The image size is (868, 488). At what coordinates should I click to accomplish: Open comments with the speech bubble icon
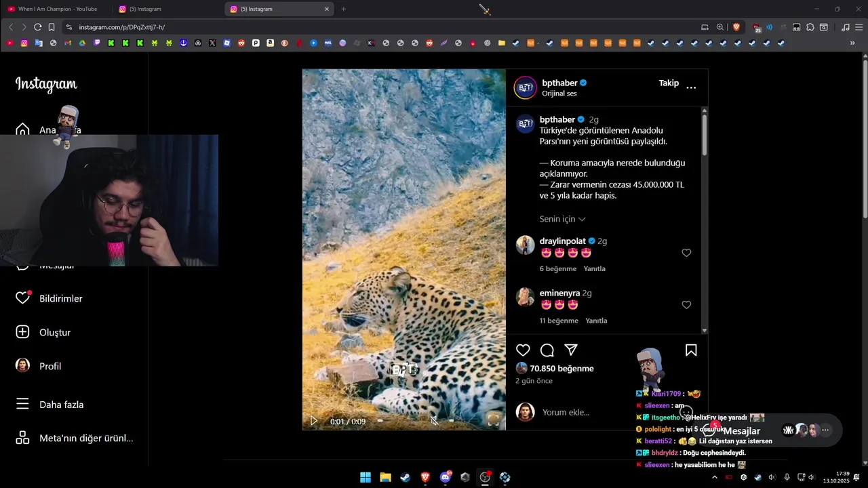547,350
